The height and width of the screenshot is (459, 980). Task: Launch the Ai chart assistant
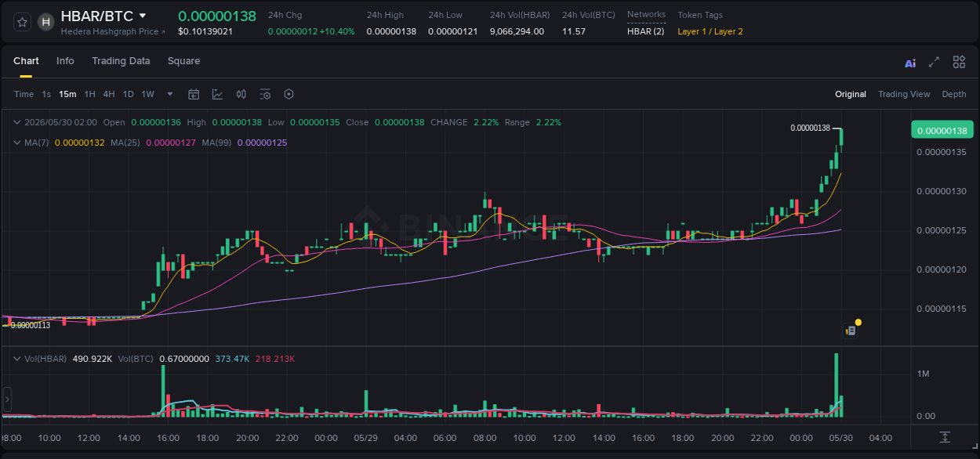click(910, 63)
